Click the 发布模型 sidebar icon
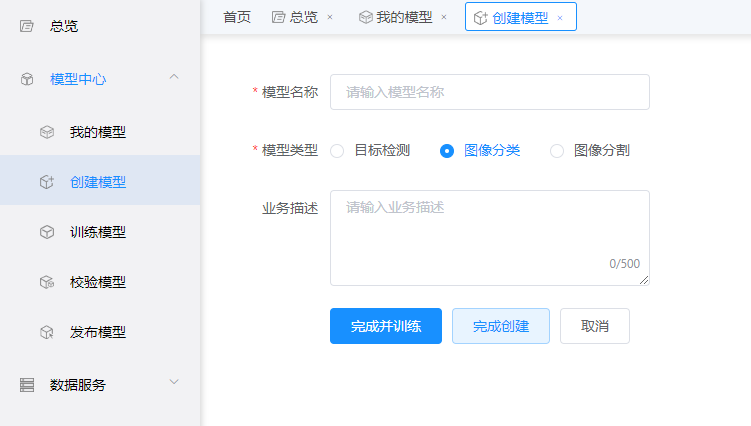 point(47,332)
